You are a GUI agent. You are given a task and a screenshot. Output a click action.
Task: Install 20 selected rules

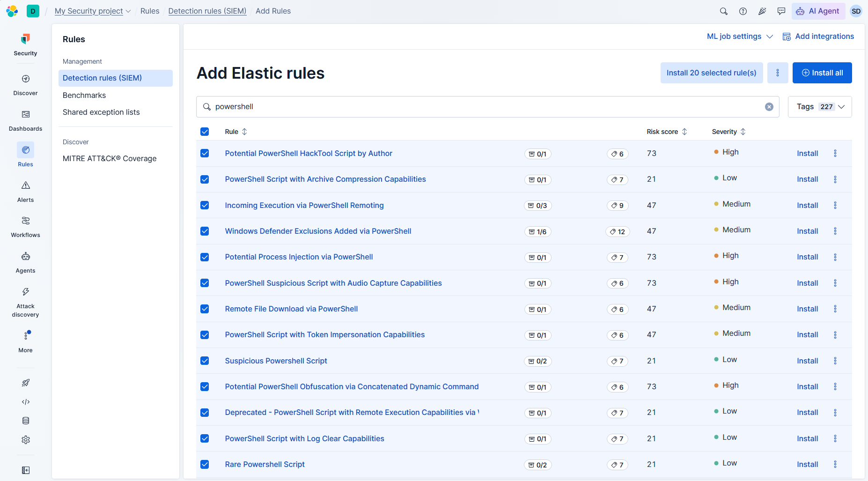click(x=712, y=73)
